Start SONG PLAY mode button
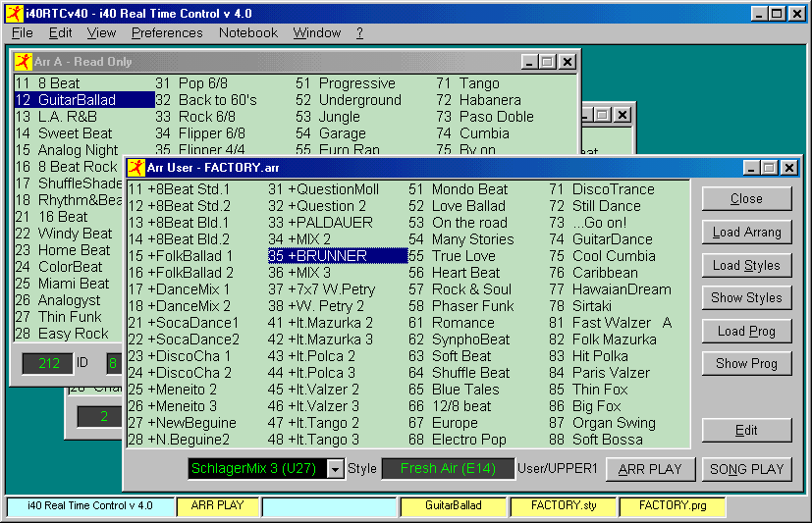This screenshot has width=812, height=523. (x=746, y=469)
